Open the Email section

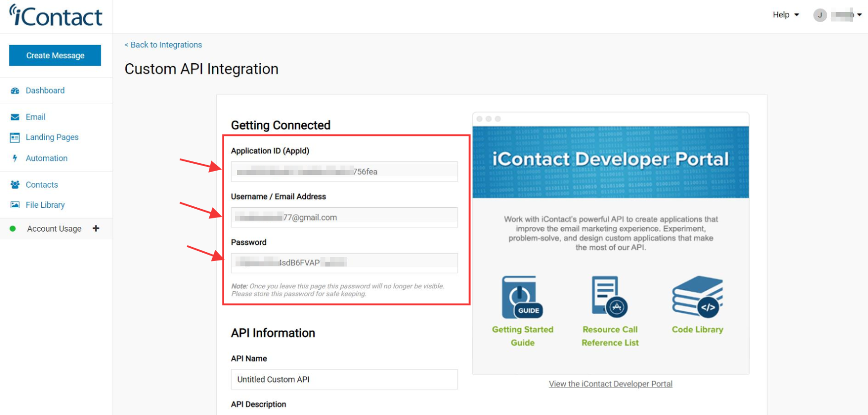[36, 117]
